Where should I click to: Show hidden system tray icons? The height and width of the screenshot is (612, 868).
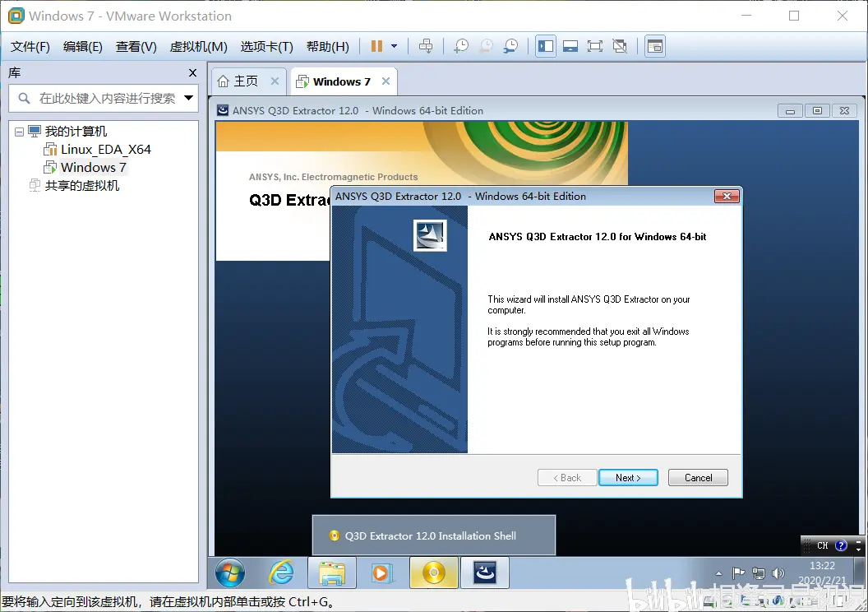[718, 573]
